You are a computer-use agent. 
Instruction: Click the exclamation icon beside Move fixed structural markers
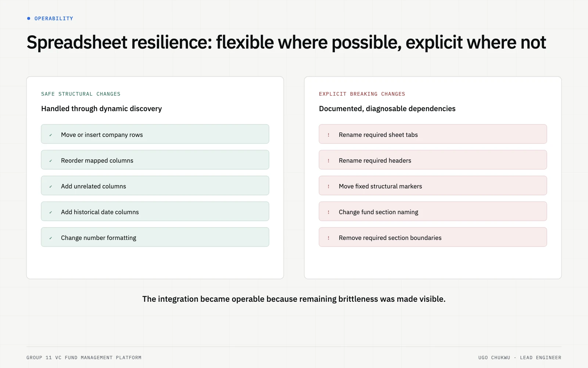(x=329, y=187)
